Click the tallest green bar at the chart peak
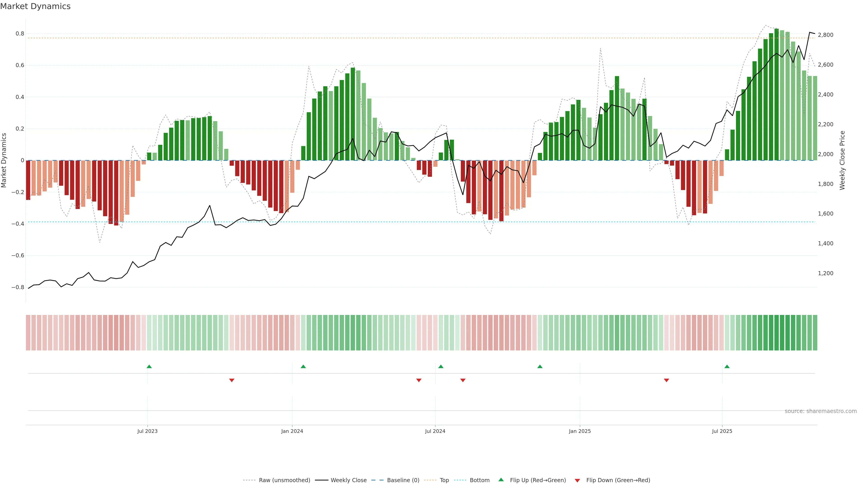868x488 pixels. pyautogui.click(x=776, y=94)
